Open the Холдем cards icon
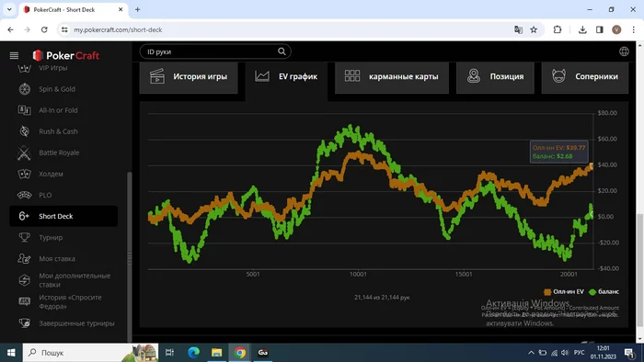The image size is (644, 362). point(24,174)
